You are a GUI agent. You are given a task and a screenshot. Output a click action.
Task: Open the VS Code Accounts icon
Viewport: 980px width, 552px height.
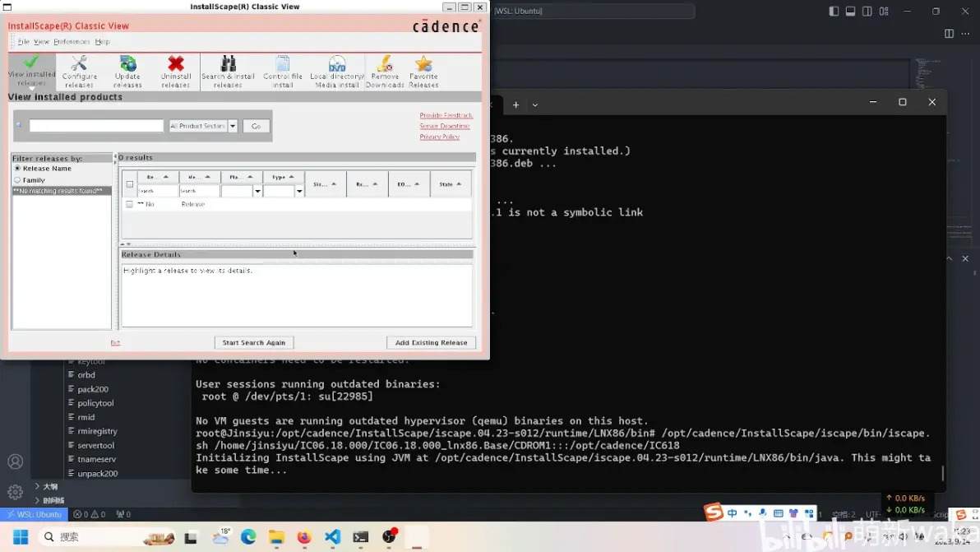point(15,462)
